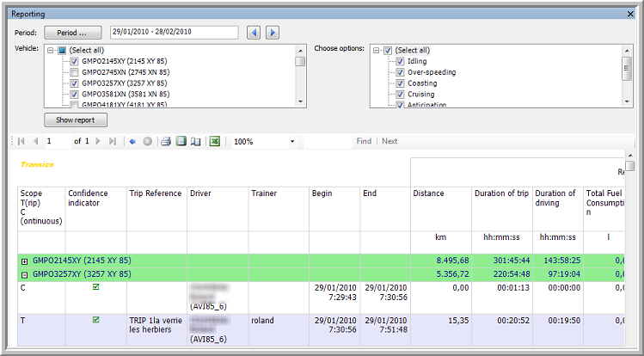Collapse the GMPO3257XY green row
This screenshot has width=644, height=356.
(24, 274)
